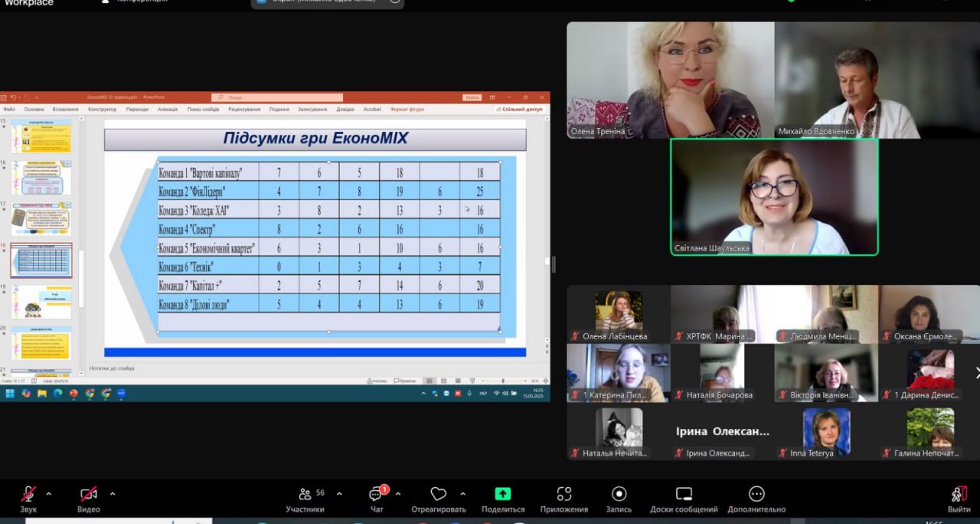This screenshot has width=980, height=524.
Task: Click table cell Команда 2 "ФінЛідери"
Action: [x=208, y=191]
